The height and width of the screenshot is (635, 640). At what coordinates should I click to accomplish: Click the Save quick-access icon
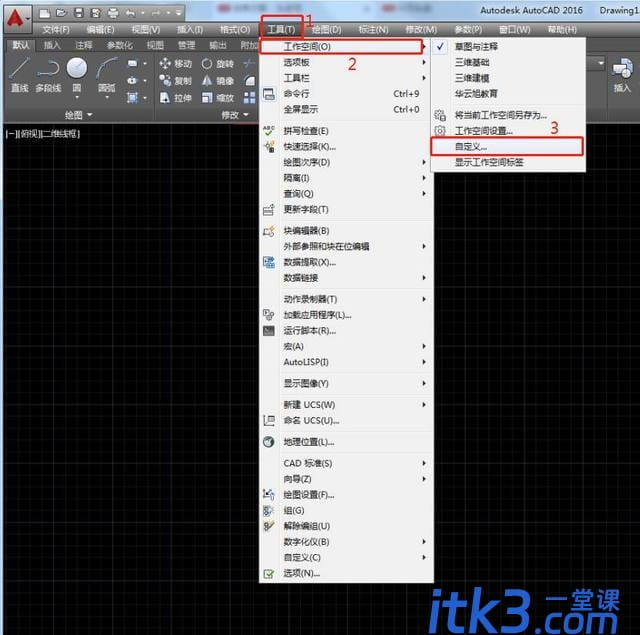79,13
